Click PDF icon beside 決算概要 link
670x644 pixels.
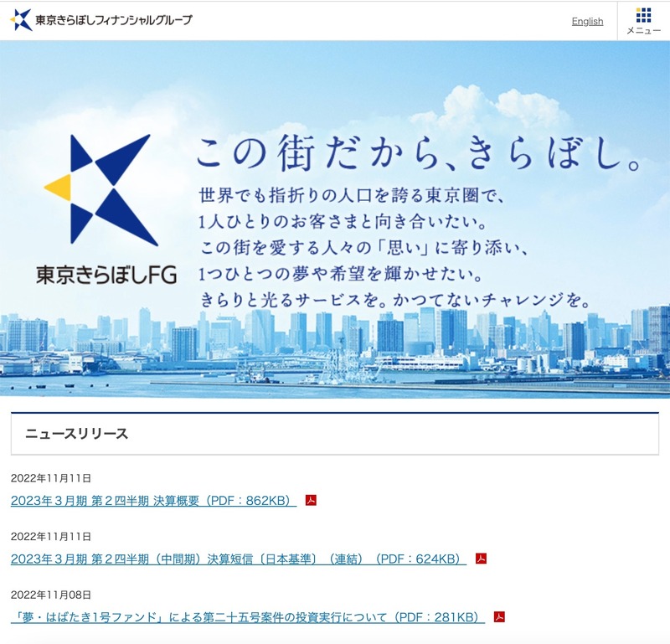(x=311, y=501)
